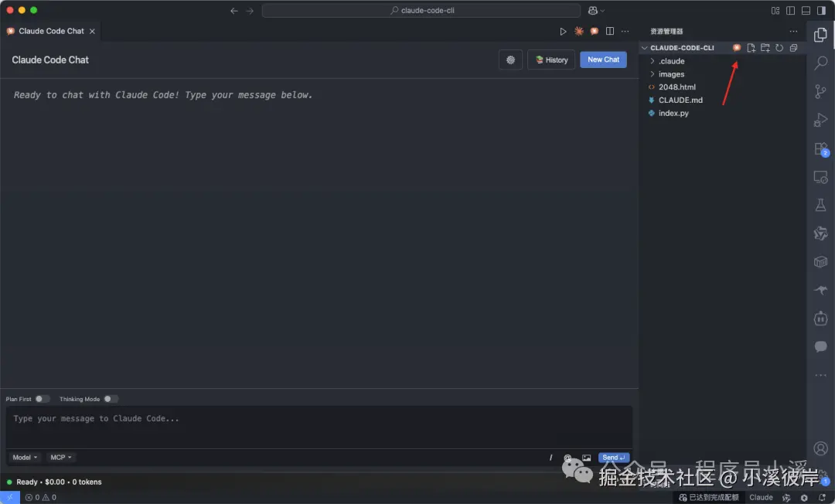Go forward in navigation history
This screenshot has width=835, height=504.
pos(250,11)
